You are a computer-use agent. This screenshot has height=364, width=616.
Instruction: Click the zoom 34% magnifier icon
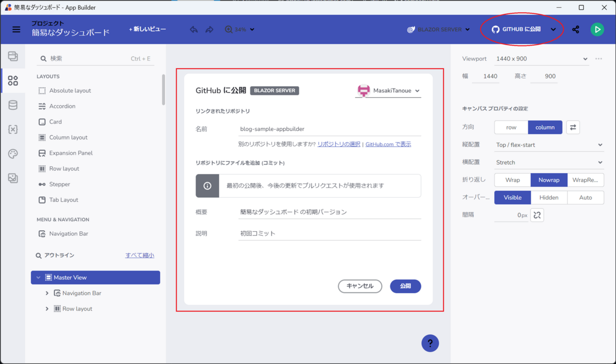pyautogui.click(x=228, y=30)
